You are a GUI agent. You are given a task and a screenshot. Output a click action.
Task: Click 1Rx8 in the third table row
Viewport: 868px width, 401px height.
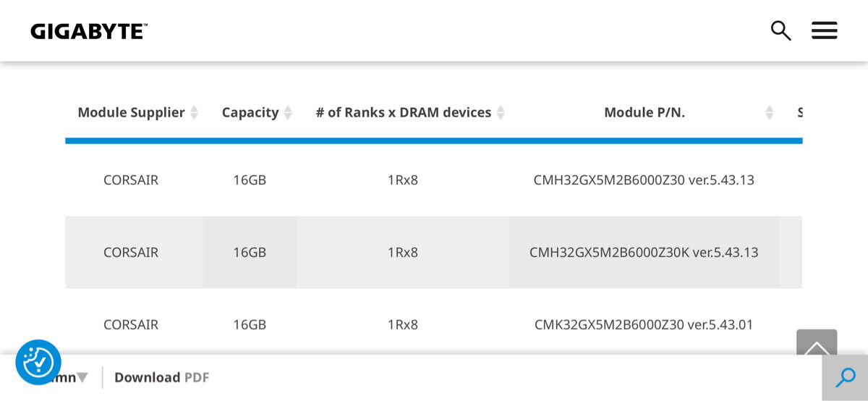(x=403, y=325)
